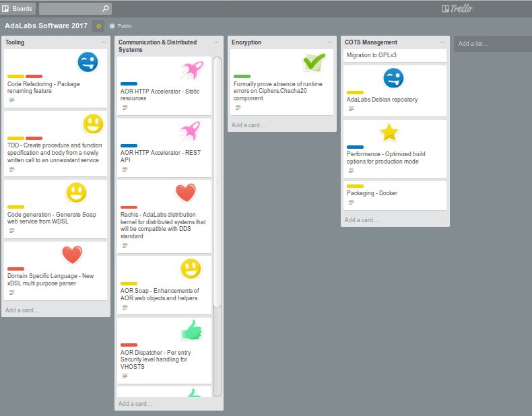Click smiley sticker on Code generation card
532x416 pixels.
tap(76, 193)
